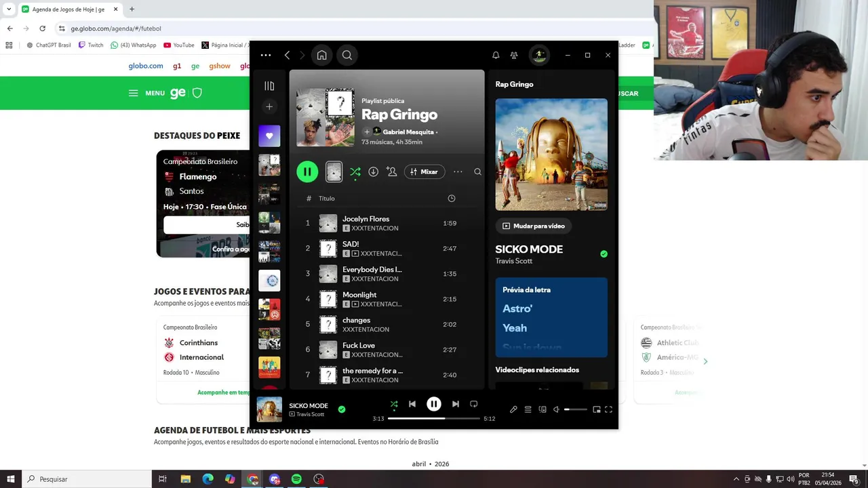
Task: Click globo.com link in browser page
Action: click(x=146, y=66)
